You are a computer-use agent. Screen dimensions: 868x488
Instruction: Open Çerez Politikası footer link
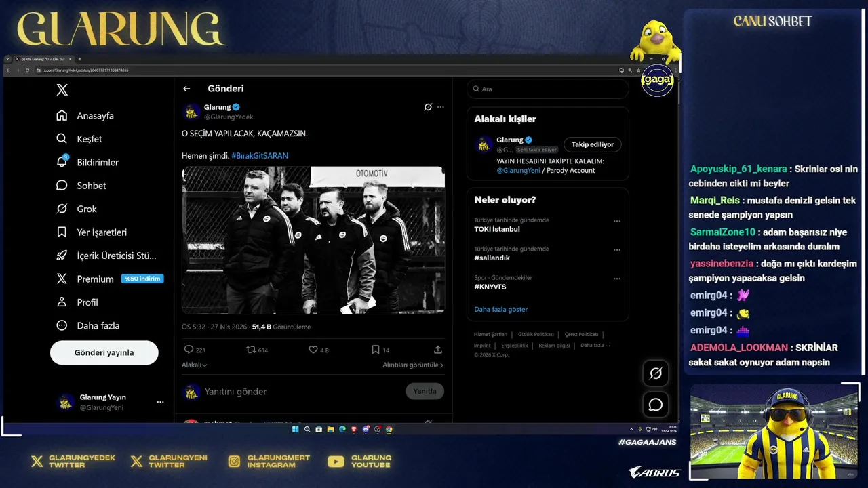pyautogui.click(x=581, y=334)
